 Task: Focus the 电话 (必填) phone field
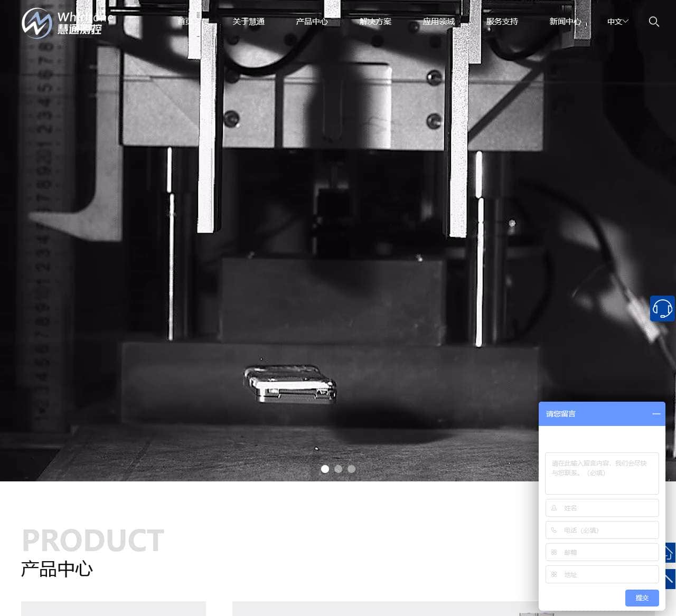(x=602, y=530)
